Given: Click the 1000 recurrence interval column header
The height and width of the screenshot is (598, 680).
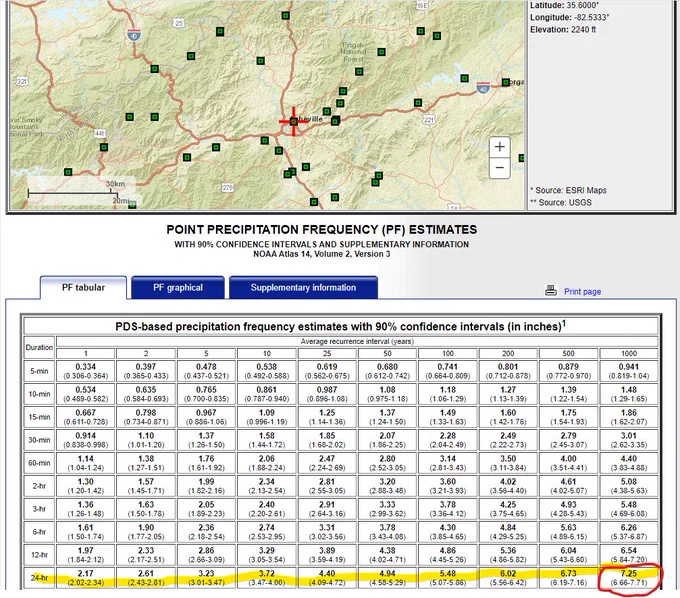Looking at the screenshot, I should 629,353.
